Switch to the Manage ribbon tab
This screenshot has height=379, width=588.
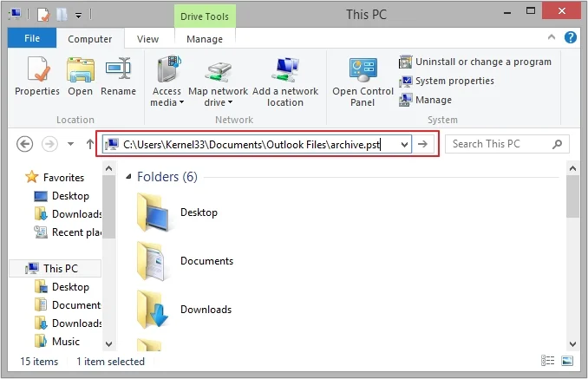[x=205, y=39]
